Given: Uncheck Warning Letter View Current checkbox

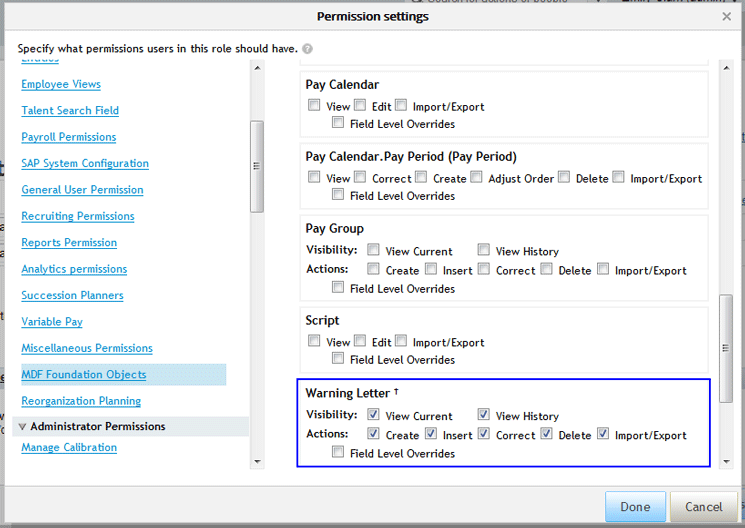Looking at the screenshot, I should [373, 415].
